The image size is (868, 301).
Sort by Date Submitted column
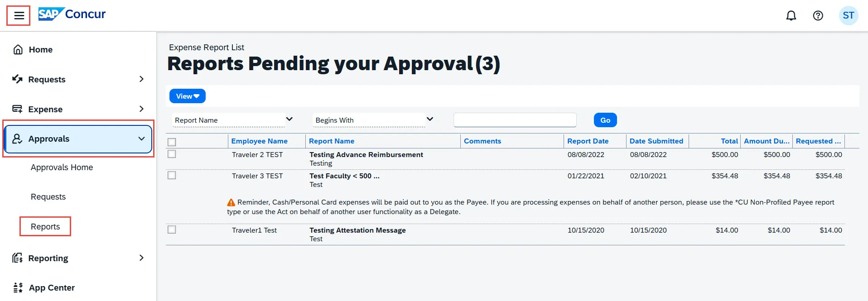[656, 141]
